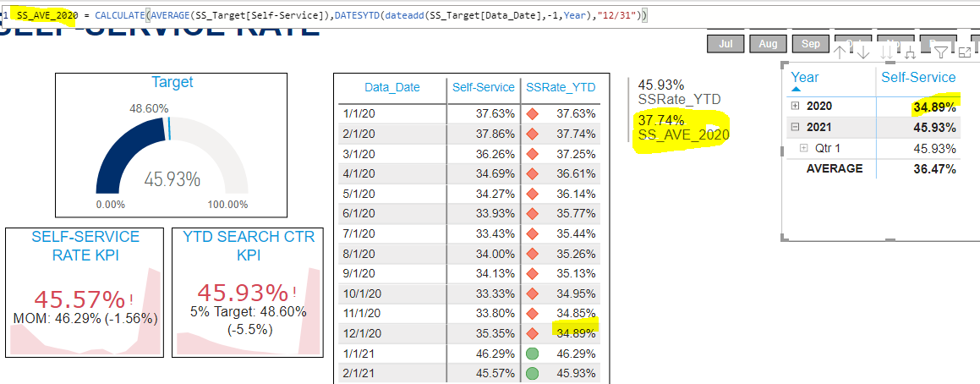Expand the Qtr 1 row

click(x=804, y=148)
